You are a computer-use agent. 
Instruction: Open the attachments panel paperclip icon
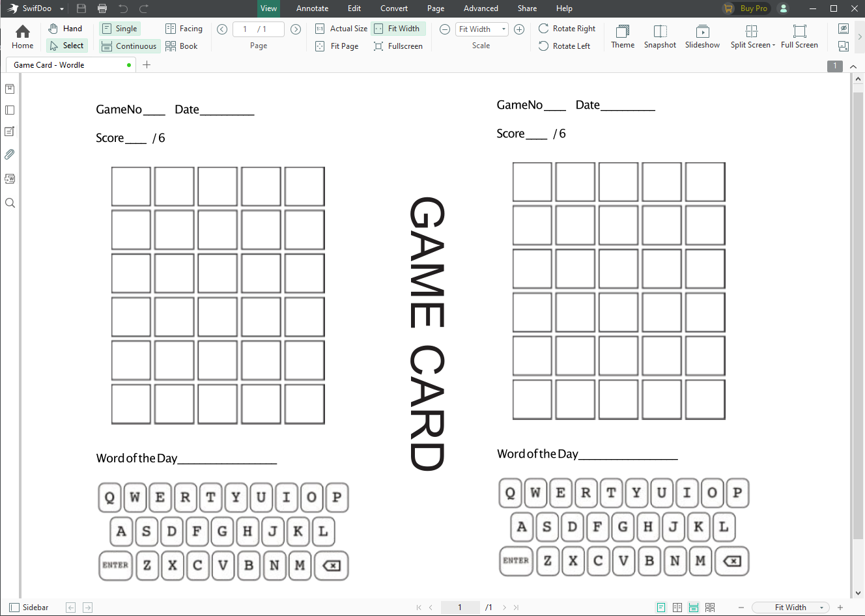click(10, 154)
